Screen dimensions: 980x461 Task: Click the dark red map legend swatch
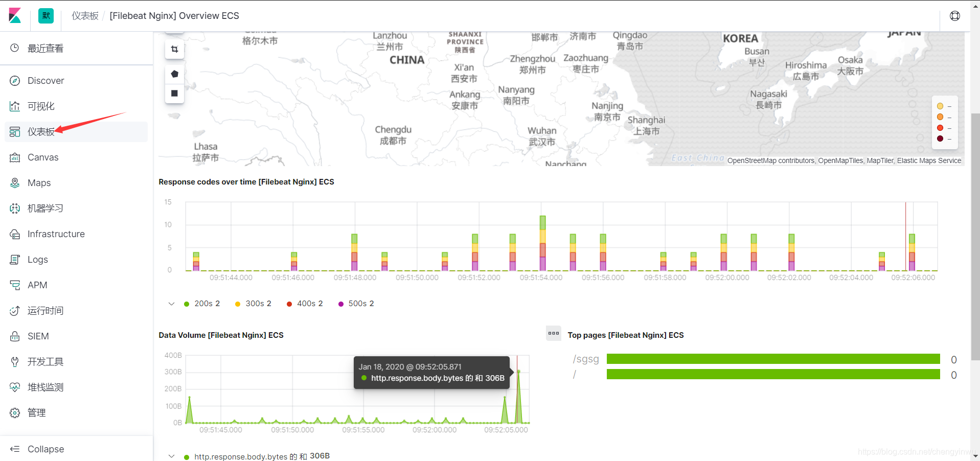pos(940,139)
